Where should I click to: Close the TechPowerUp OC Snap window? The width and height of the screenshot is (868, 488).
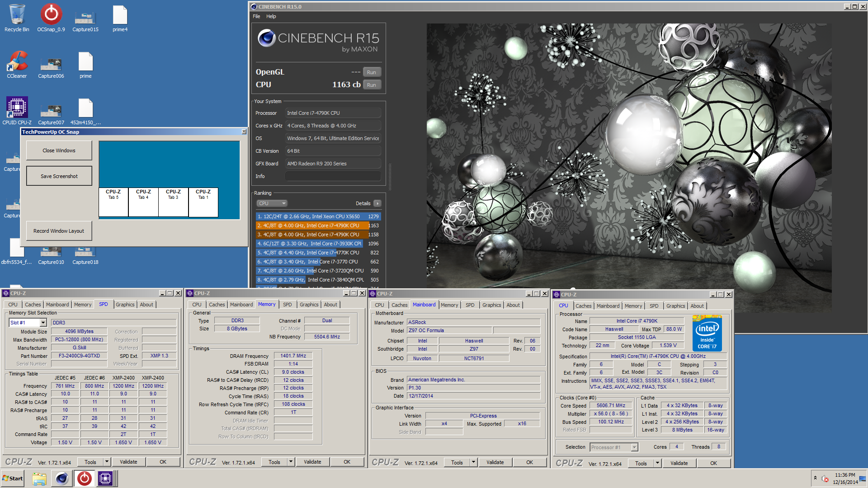point(244,131)
